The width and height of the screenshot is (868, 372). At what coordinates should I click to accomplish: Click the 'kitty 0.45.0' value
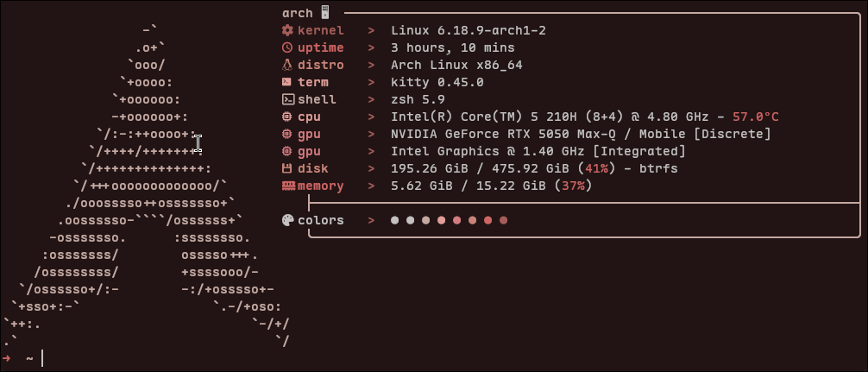(437, 82)
